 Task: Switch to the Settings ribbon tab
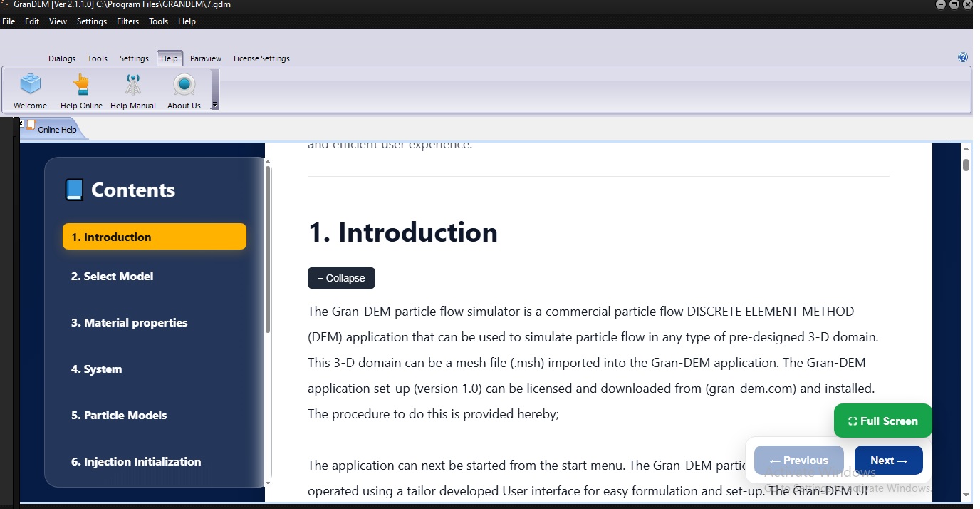(134, 58)
